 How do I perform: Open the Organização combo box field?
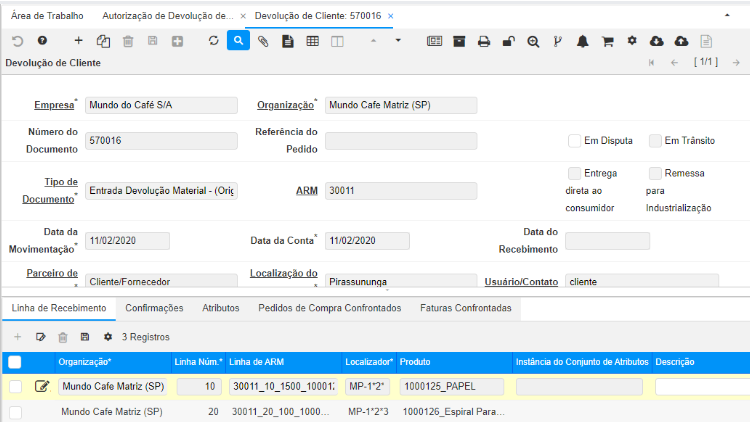pyautogui.click(x=400, y=105)
